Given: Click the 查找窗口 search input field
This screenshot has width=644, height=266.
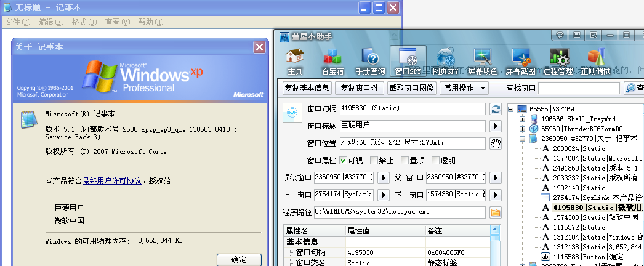Looking at the screenshot, I should [579, 88].
